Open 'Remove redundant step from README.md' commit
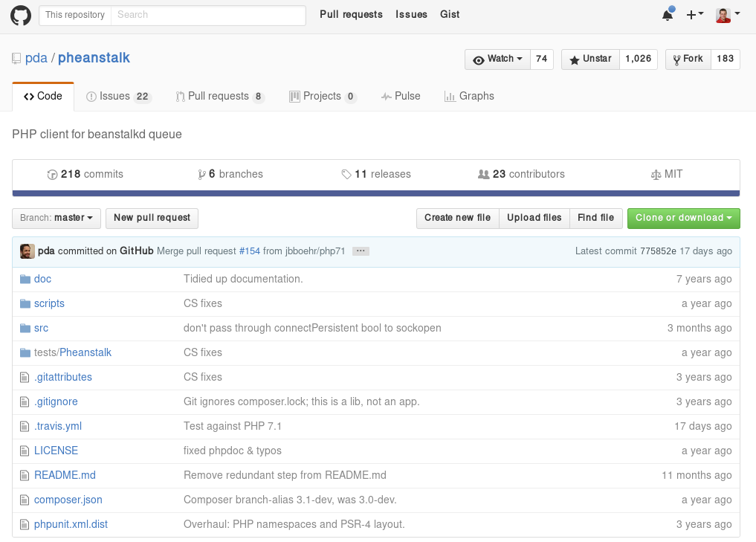 [x=285, y=475]
